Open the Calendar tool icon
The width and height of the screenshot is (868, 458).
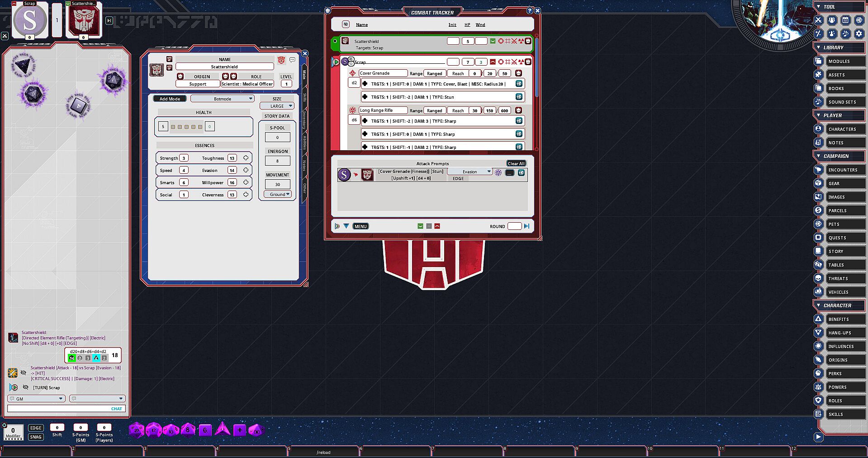845,20
